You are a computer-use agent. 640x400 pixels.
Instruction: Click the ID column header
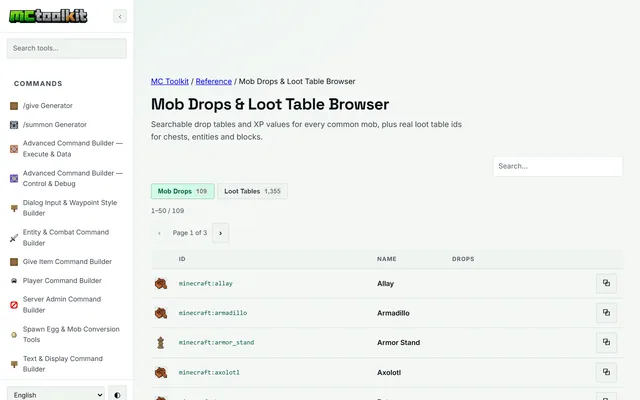182,259
